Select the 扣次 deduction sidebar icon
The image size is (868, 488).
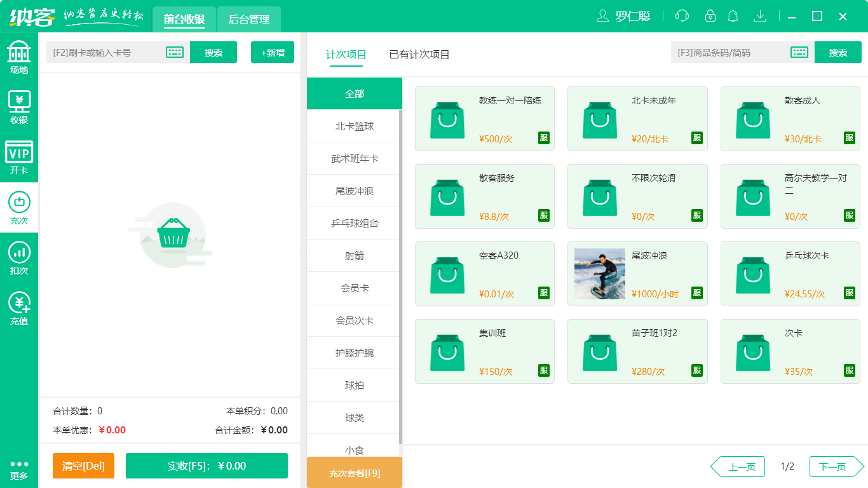19,257
